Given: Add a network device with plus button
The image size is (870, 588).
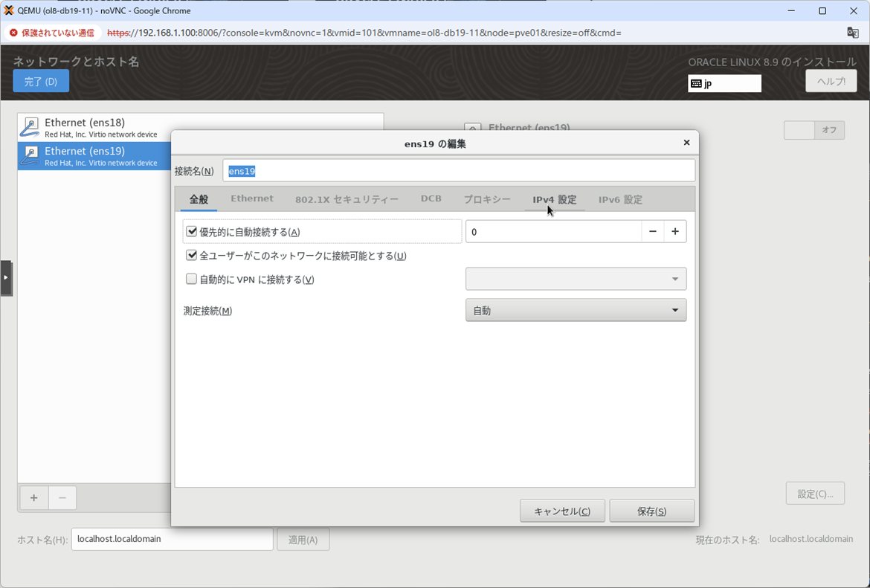Looking at the screenshot, I should (x=34, y=497).
